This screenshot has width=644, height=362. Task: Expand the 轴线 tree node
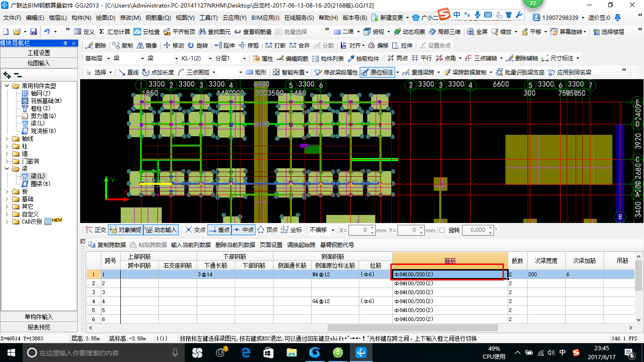click(7, 139)
